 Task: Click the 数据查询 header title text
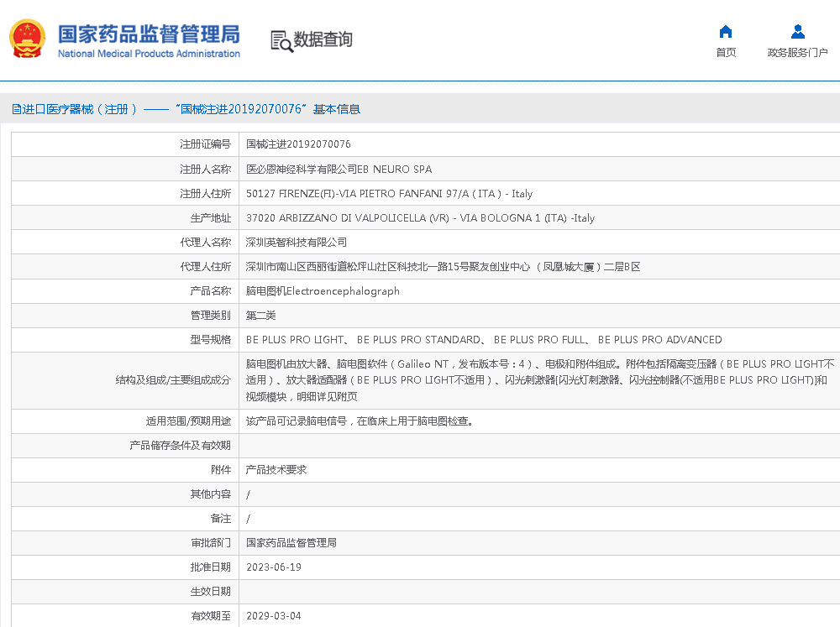(x=323, y=39)
